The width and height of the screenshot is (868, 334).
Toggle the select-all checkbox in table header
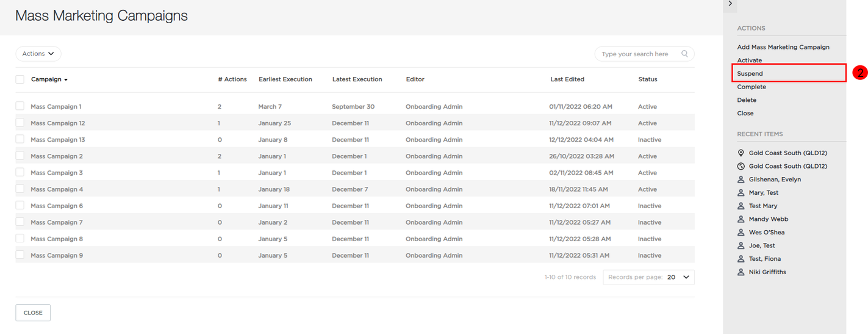[20, 79]
